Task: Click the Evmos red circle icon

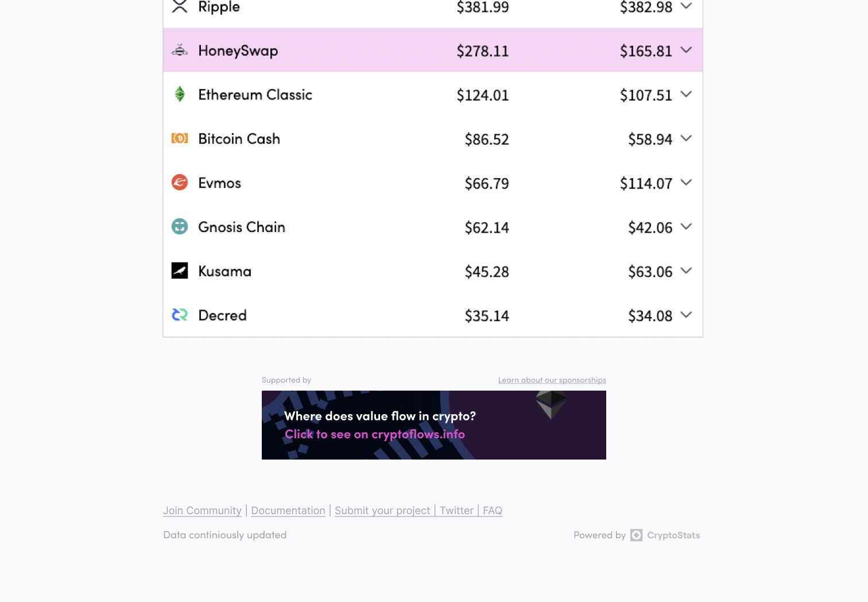Action: pos(180,183)
